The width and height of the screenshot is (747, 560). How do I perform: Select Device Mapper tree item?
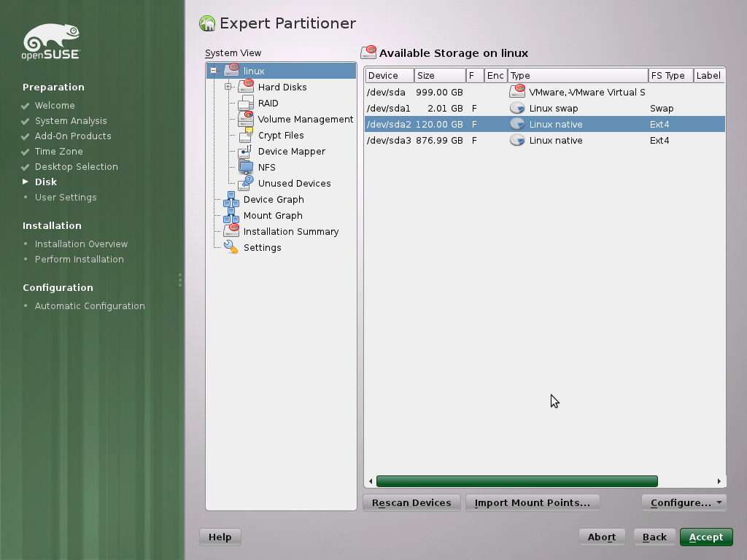(x=292, y=151)
